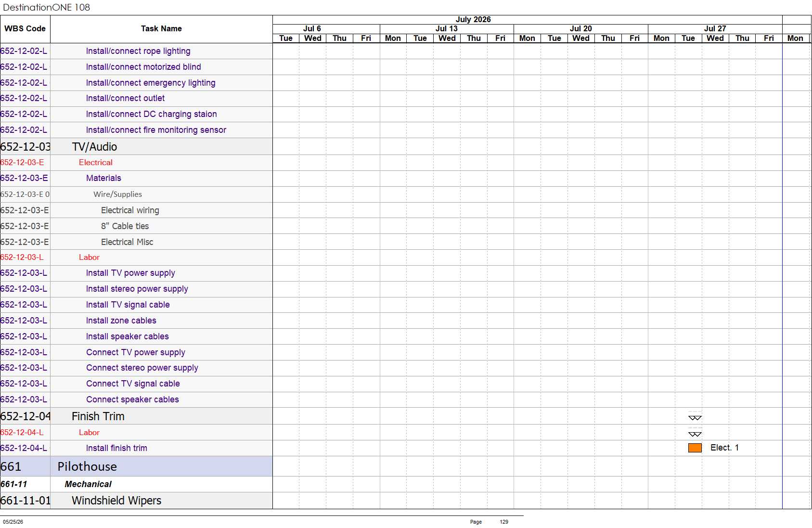Select the Elect. 1 resource label
Screen dimensions: 812x528
724,448
